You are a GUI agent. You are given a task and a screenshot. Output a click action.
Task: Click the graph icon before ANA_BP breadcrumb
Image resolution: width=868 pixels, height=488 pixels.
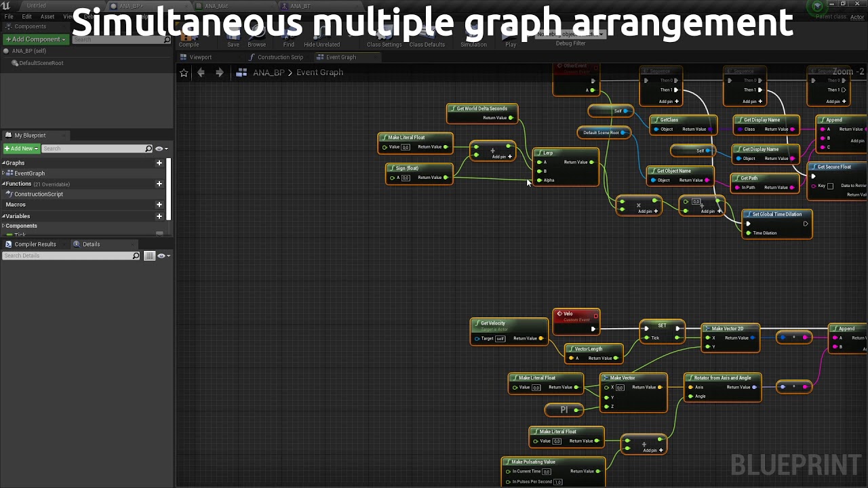point(241,73)
